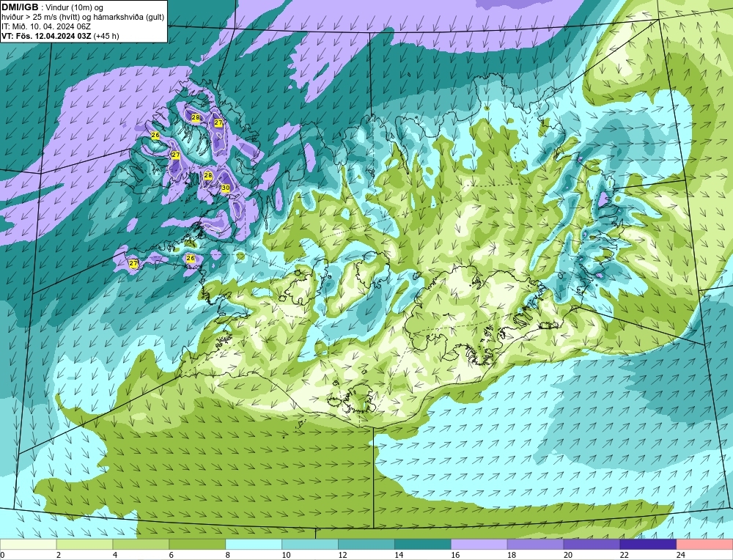
Task: Click the olive green 6–8 m/s legend swatch
Action: pyautogui.click(x=197, y=545)
